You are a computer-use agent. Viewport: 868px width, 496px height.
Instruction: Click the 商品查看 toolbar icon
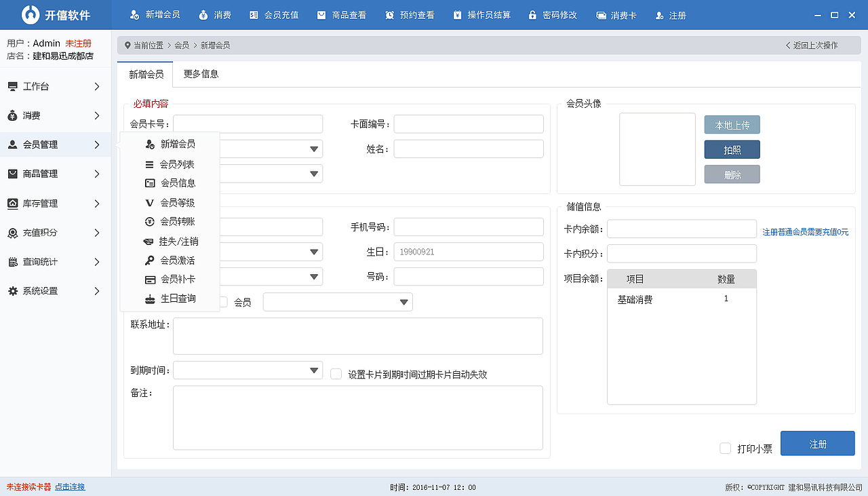coord(341,14)
